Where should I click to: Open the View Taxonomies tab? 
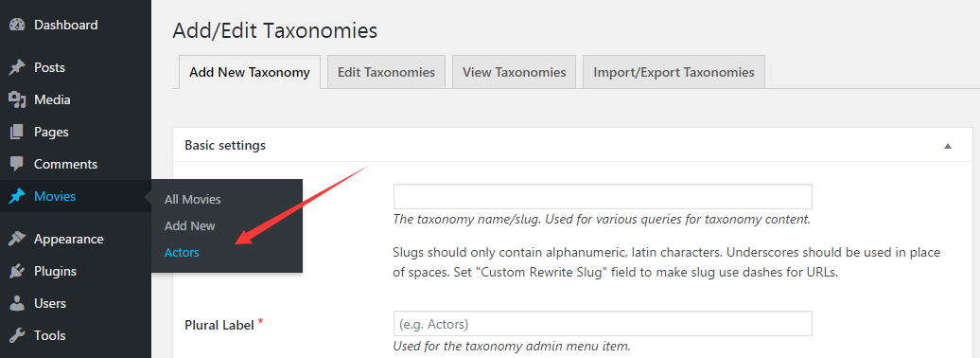[515, 72]
